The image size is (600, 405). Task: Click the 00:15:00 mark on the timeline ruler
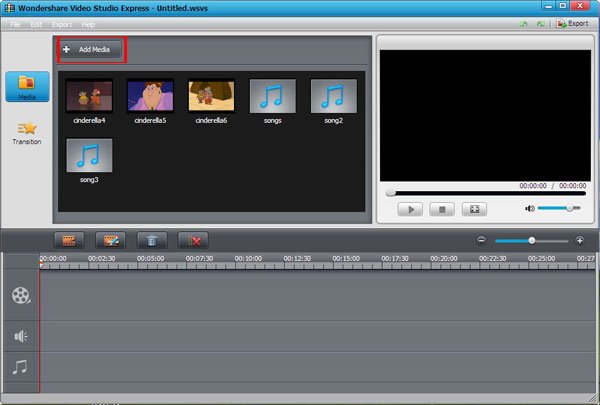point(346,258)
